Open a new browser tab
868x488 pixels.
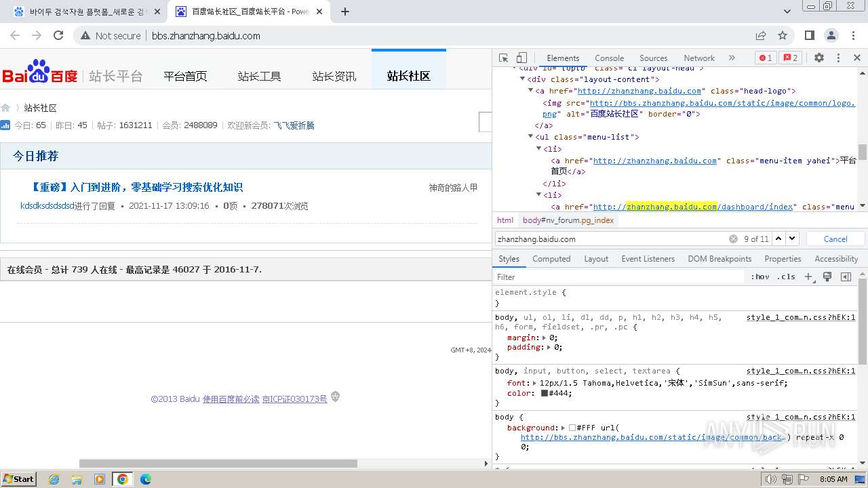345,12
